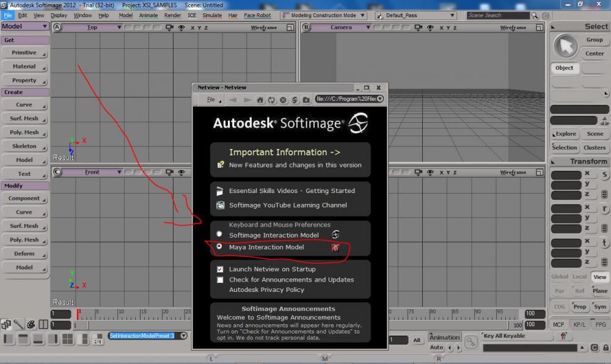Screen dimensions: 611x364
Task: Click the layered windows icon above layout buttons
Action: [x=6, y=324]
